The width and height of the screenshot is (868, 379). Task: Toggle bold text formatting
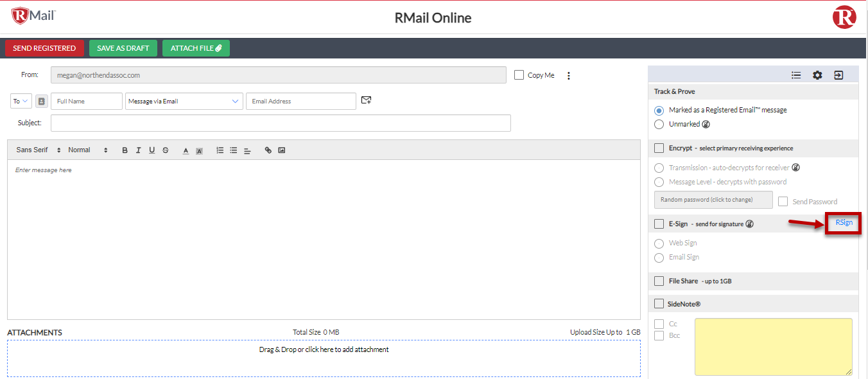(125, 150)
